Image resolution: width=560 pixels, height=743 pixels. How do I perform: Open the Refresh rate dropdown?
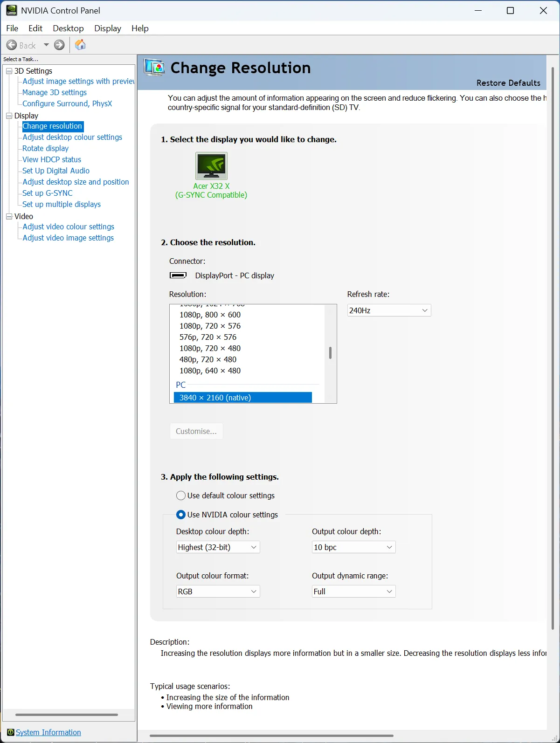tap(389, 310)
